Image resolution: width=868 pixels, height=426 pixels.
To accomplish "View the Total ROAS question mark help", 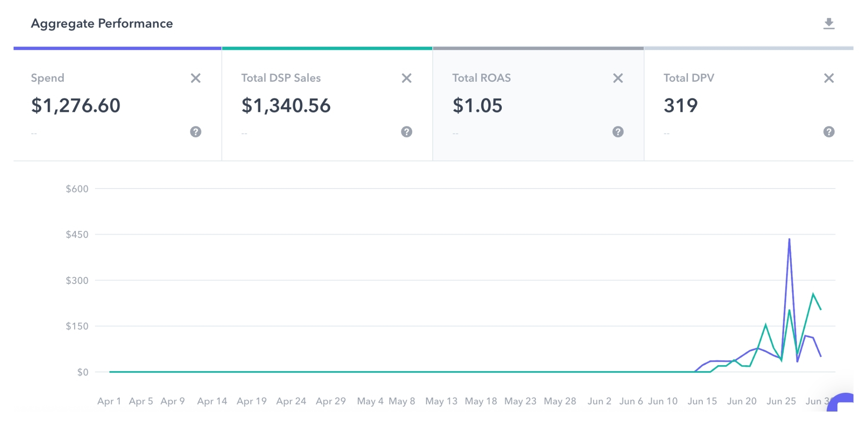I will pyautogui.click(x=618, y=132).
